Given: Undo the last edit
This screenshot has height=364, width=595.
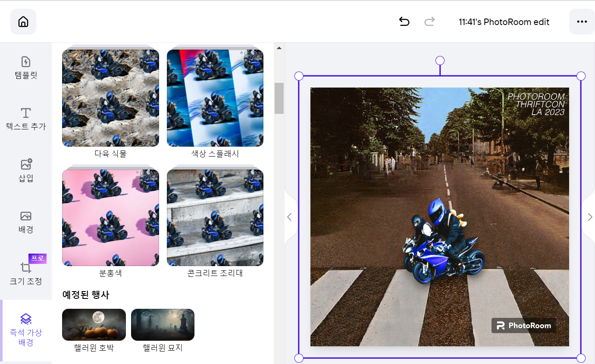Looking at the screenshot, I should 404,22.
